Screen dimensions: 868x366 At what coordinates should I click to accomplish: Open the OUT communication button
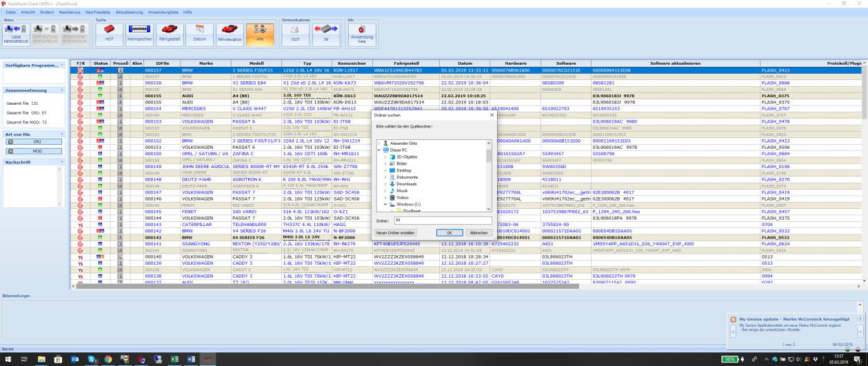tap(294, 34)
